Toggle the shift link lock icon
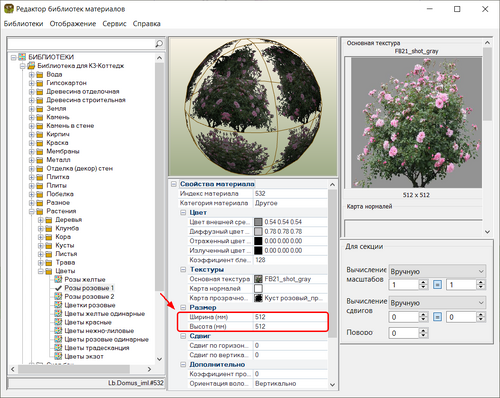Viewport: 500px width, 398px height. click(437, 317)
